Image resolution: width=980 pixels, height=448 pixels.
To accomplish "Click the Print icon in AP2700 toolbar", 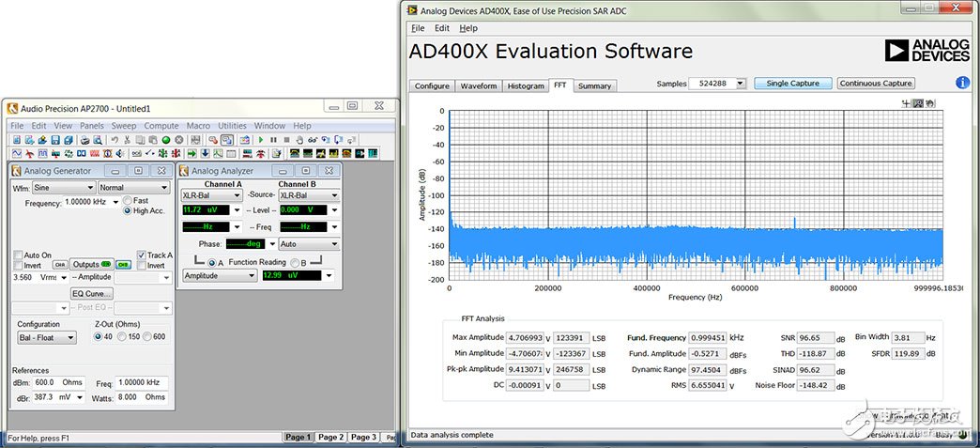I will coord(84,140).
